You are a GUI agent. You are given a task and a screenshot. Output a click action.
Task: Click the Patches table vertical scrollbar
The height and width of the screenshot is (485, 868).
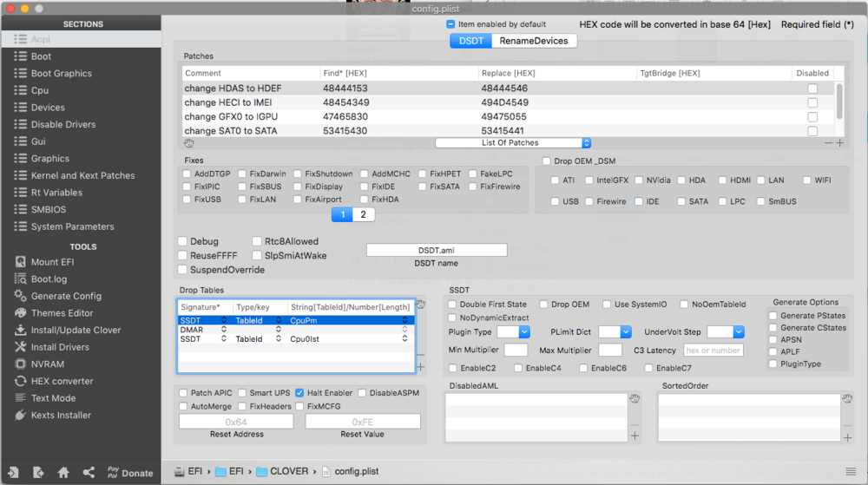coord(839,102)
